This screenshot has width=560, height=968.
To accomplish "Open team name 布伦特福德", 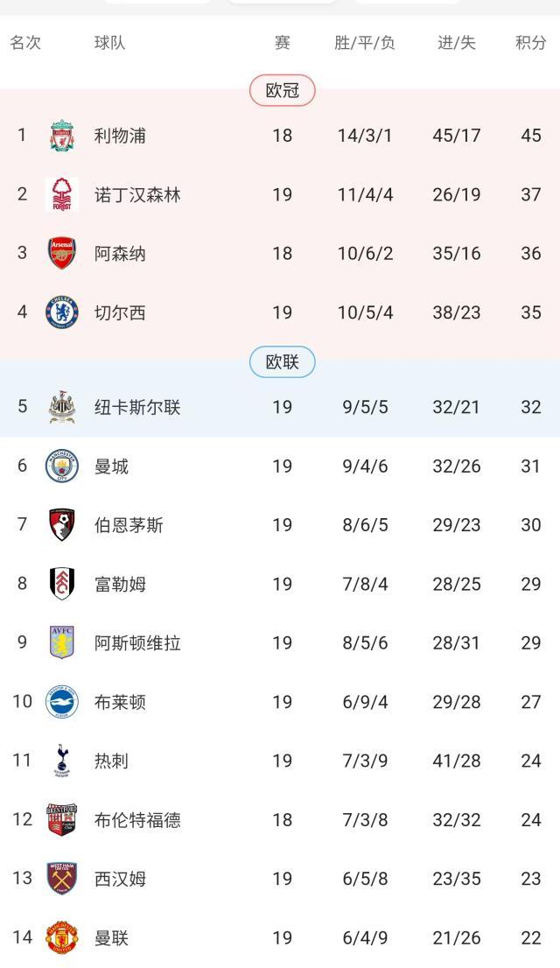I will [x=137, y=820].
